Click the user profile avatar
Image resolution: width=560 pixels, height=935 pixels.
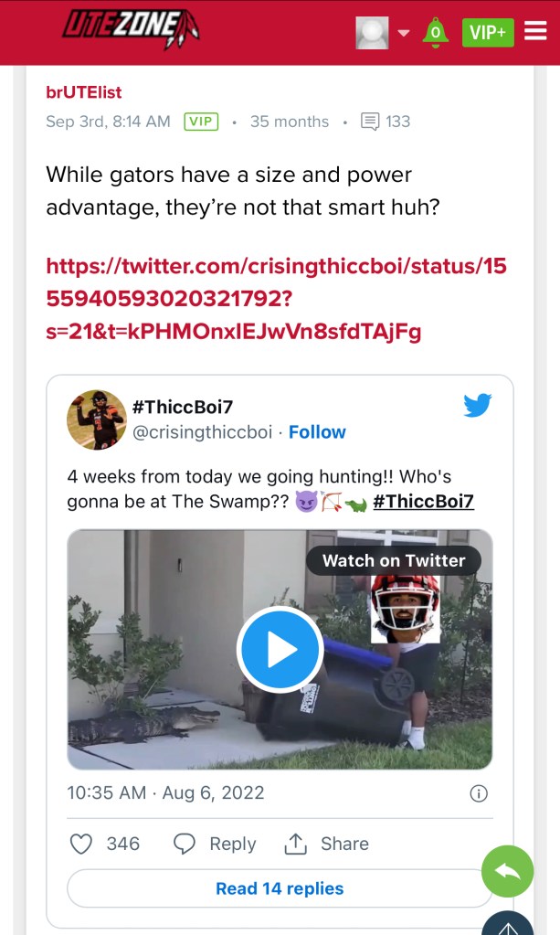pyautogui.click(x=372, y=33)
